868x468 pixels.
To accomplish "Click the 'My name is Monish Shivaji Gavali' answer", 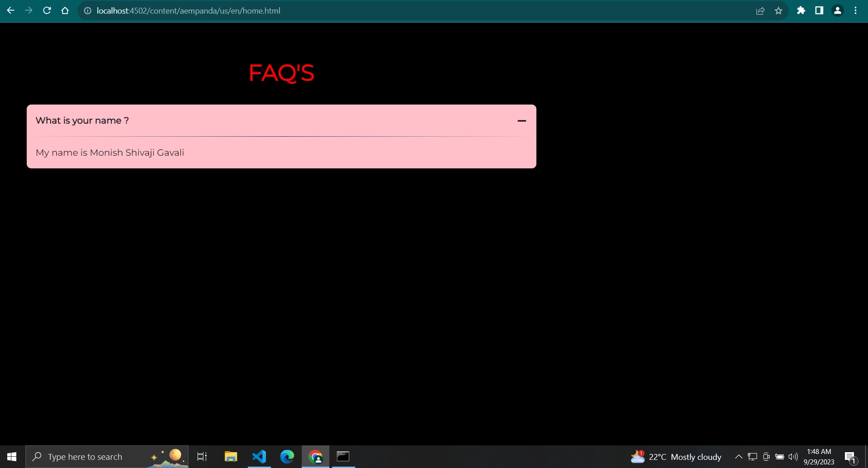I will [x=110, y=153].
